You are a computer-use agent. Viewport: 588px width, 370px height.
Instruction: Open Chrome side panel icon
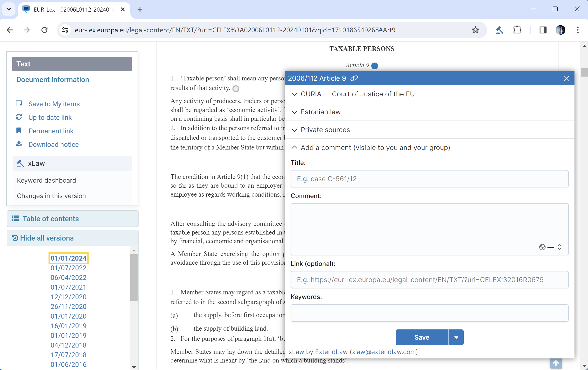click(543, 30)
